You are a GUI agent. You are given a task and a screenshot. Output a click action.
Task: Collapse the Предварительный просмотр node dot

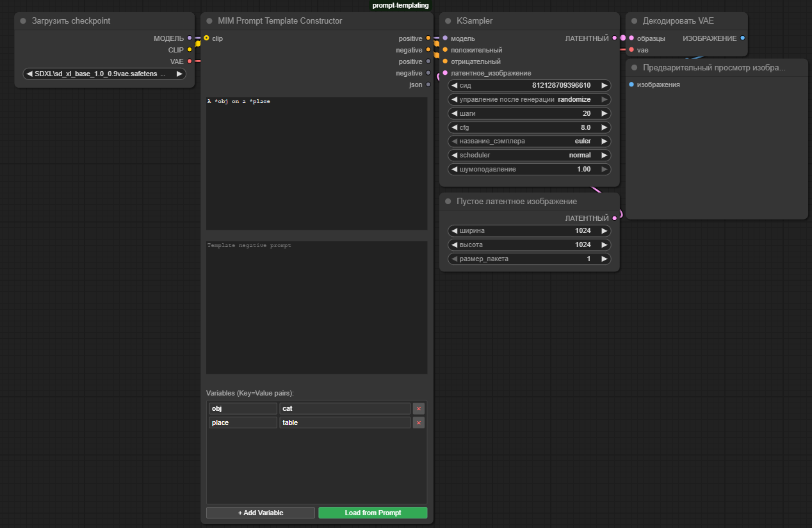[x=635, y=67]
